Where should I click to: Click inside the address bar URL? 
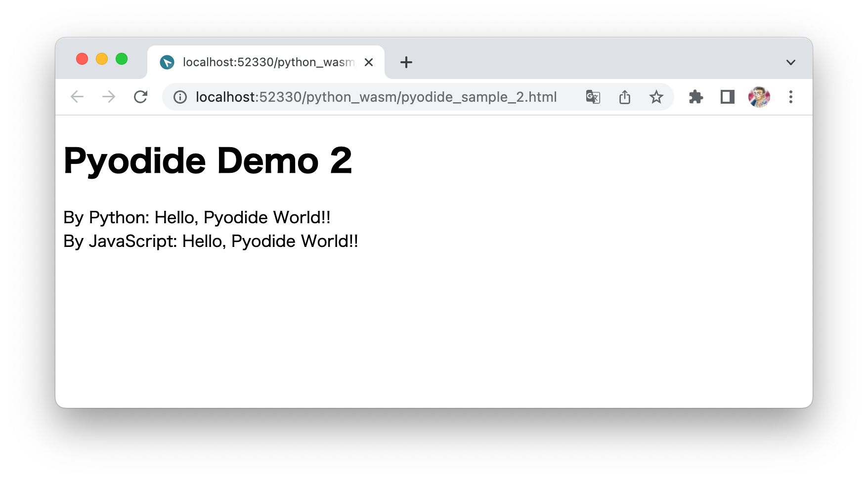click(x=376, y=97)
